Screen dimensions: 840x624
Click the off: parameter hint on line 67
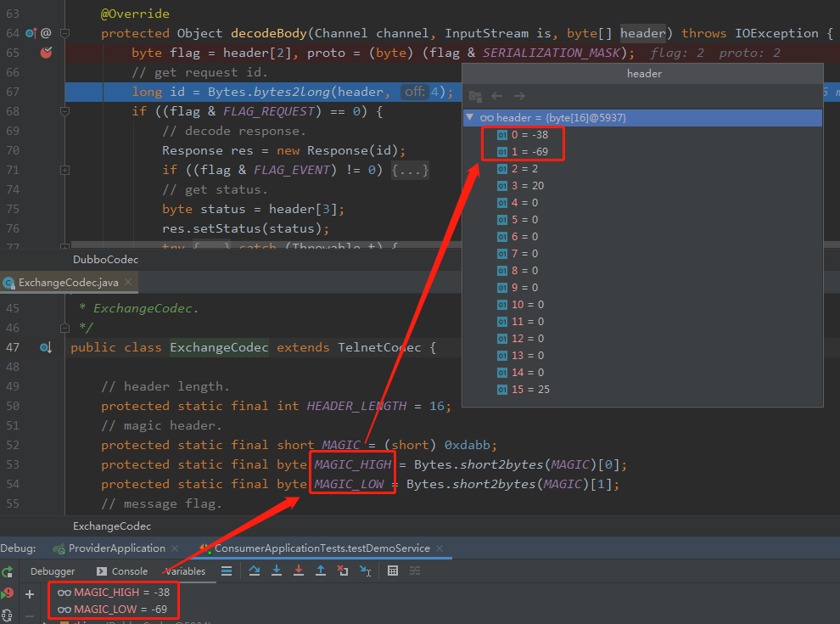pyautogui.click(x=415, y=92)
